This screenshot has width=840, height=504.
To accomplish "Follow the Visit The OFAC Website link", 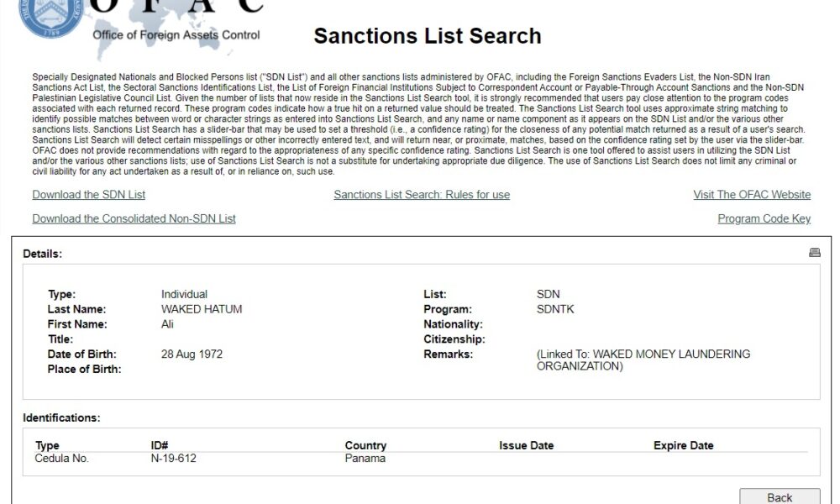I will tap(752, 194).
